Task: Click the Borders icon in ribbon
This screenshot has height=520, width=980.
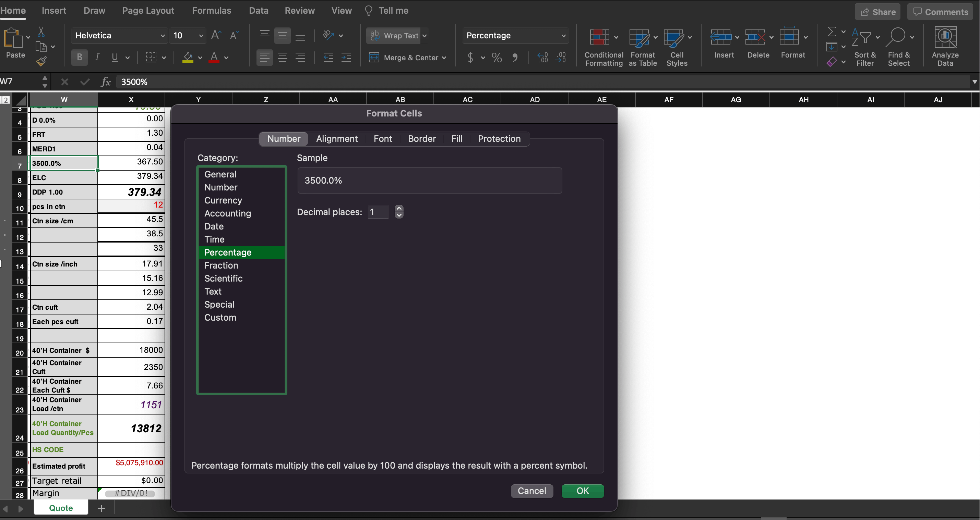Action: pyautogui.click(x=151, y=58)
